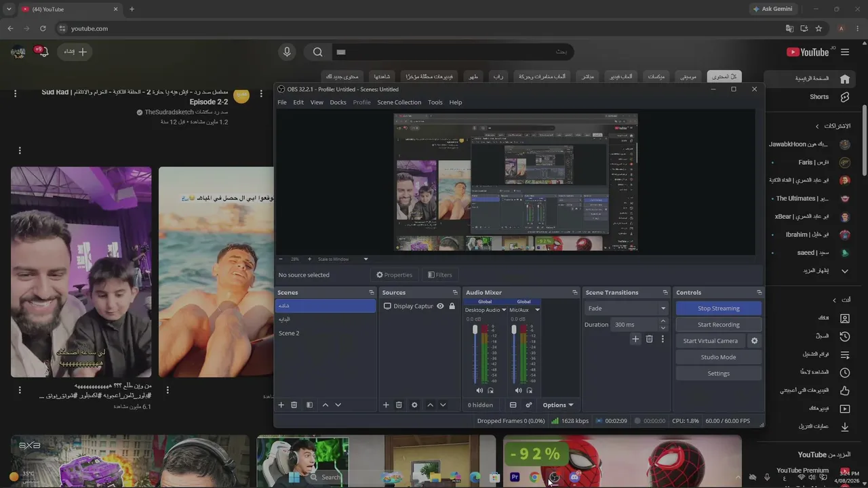Move the selected source down
The height and width of the screenshot is (488, 868).
[443, 405]
